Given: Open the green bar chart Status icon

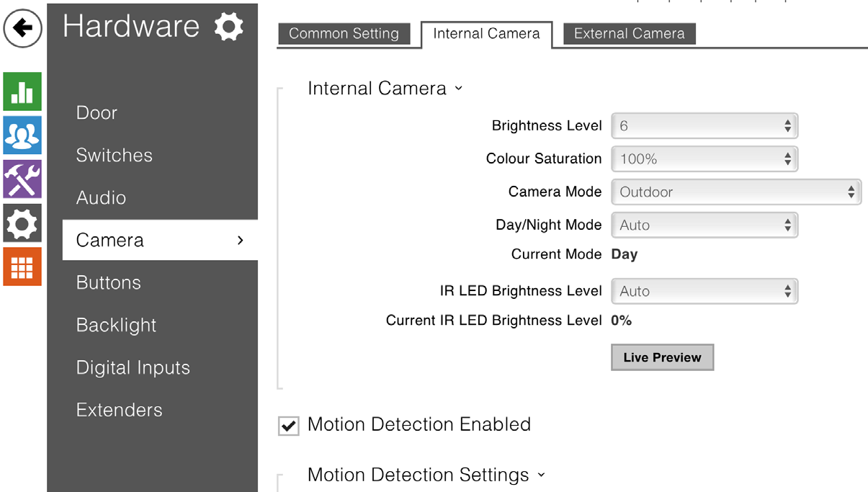Looking at the screenshot, I should (22, 91).
